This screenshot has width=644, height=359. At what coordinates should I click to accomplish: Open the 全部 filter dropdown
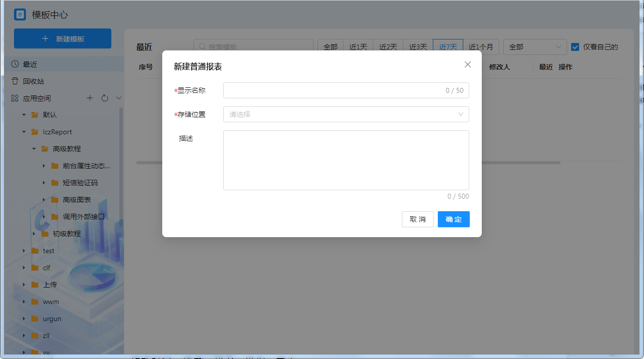(535, 47)
